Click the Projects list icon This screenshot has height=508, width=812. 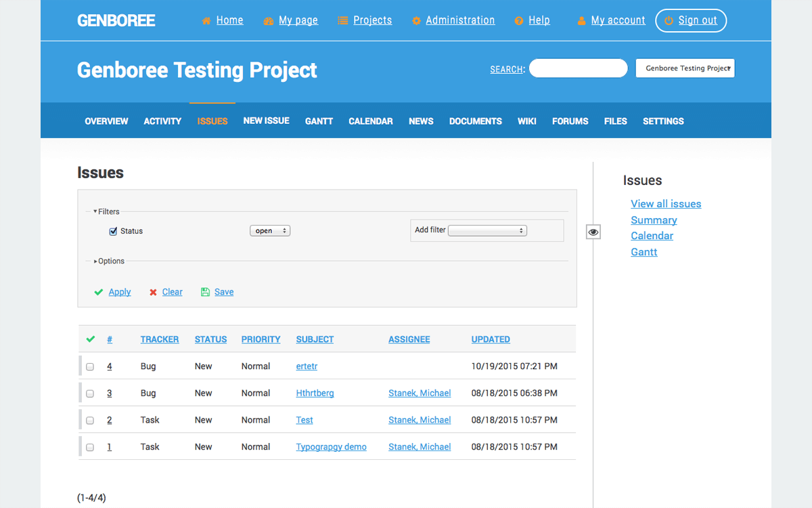pyautogui.click(x=343, y=21)
